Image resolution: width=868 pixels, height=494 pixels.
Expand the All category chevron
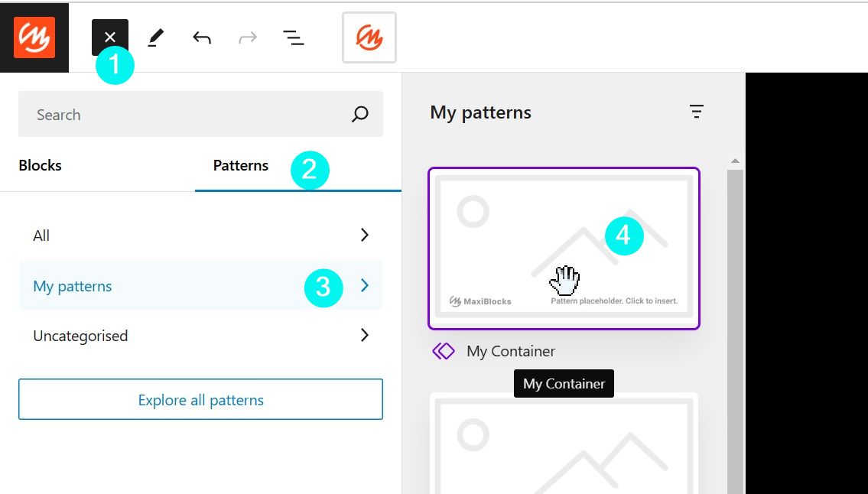(364, 235)
